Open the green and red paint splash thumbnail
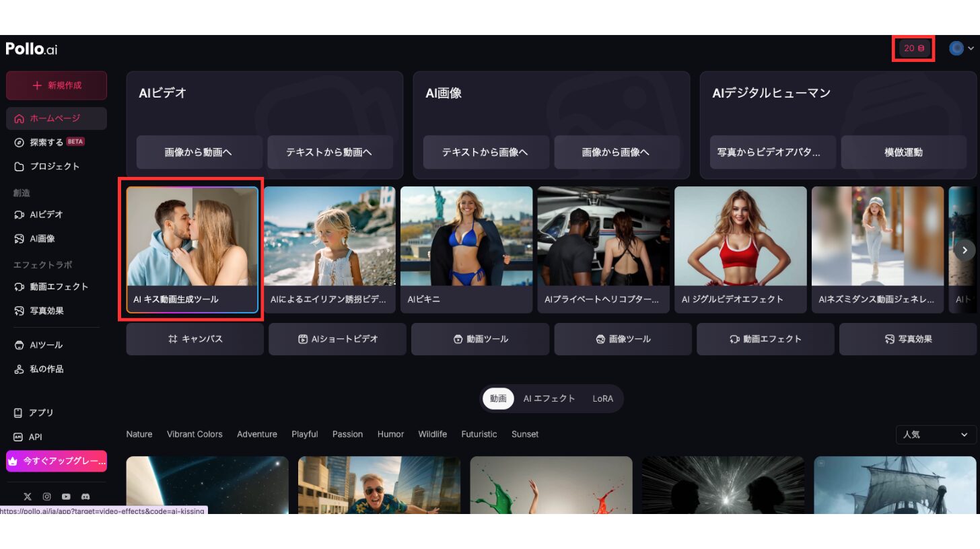 [551, 485]
